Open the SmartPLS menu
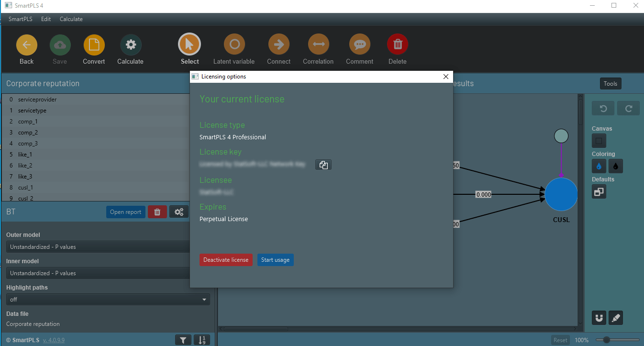 (21, 19)
